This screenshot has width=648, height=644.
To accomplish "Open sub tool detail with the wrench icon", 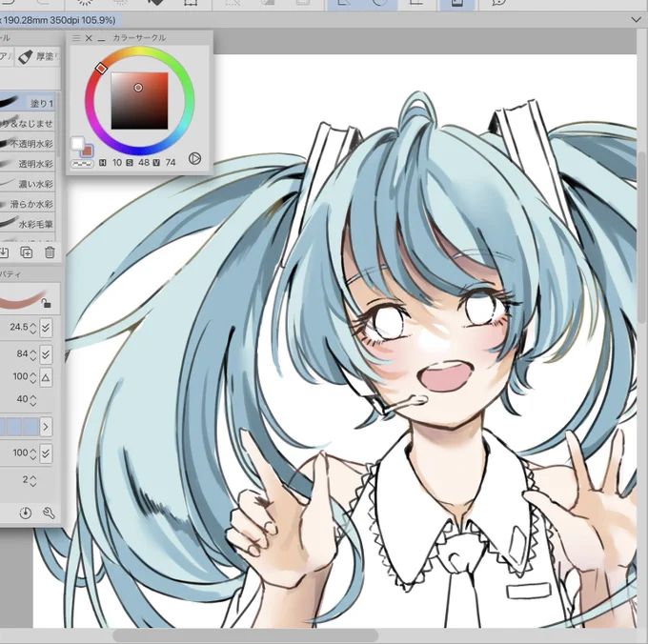I will click(50, 513).
